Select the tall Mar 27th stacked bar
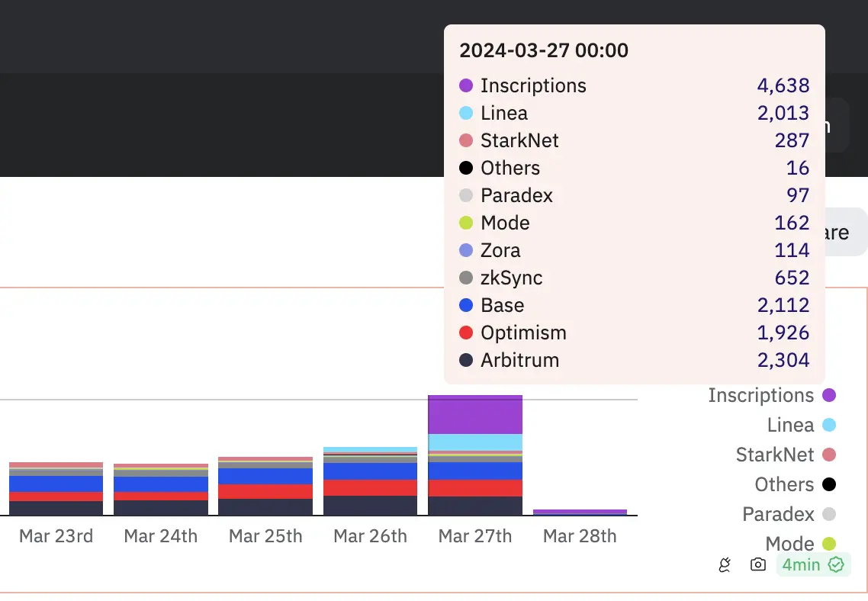 (475, 454)
